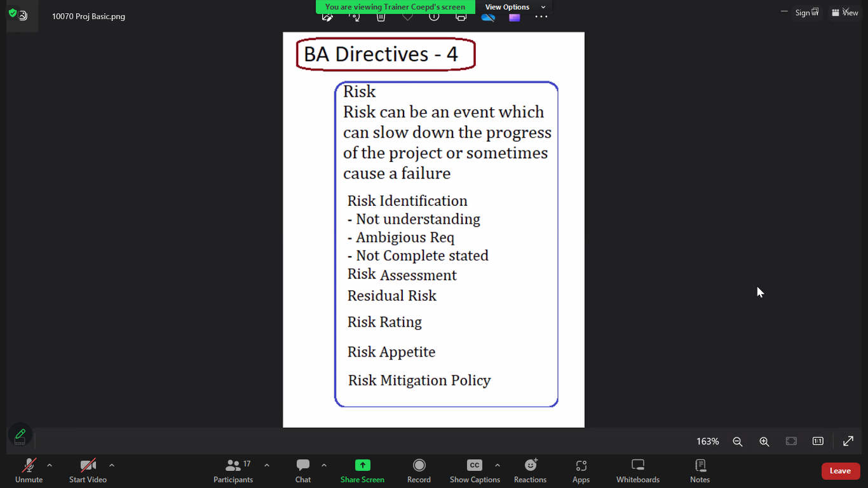Click the 'Risk Assessment' text
The height and width of the screenshot is (488, 868).
tap(402, 274)
